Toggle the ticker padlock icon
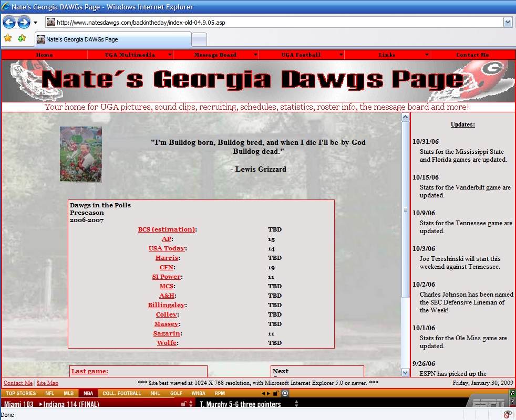516x420 pixels. [276, 393]
